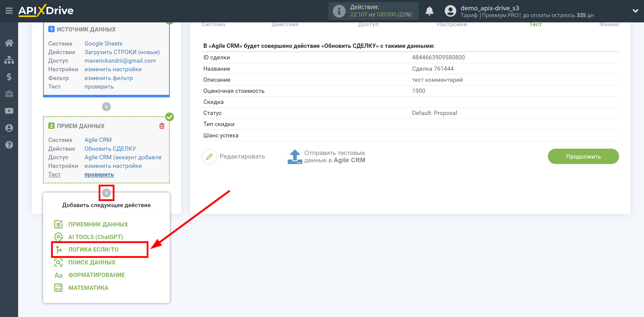Click the edit pencil icon
Screen dimensions: 644x317
209,156
